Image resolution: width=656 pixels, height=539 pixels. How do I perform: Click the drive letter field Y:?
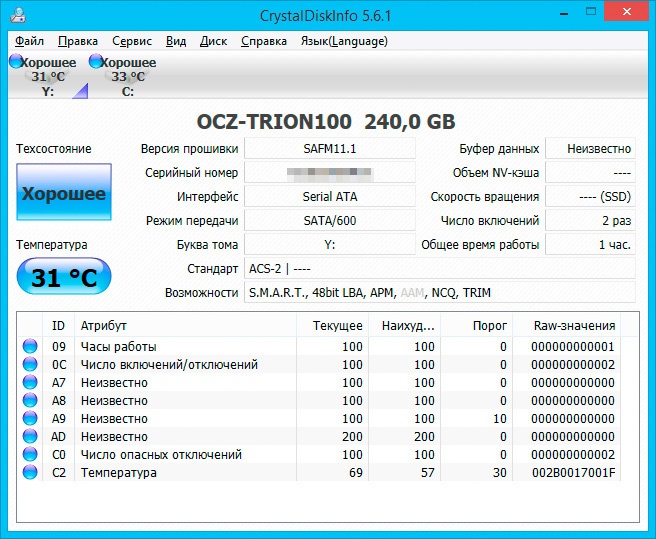coord(330,244)
